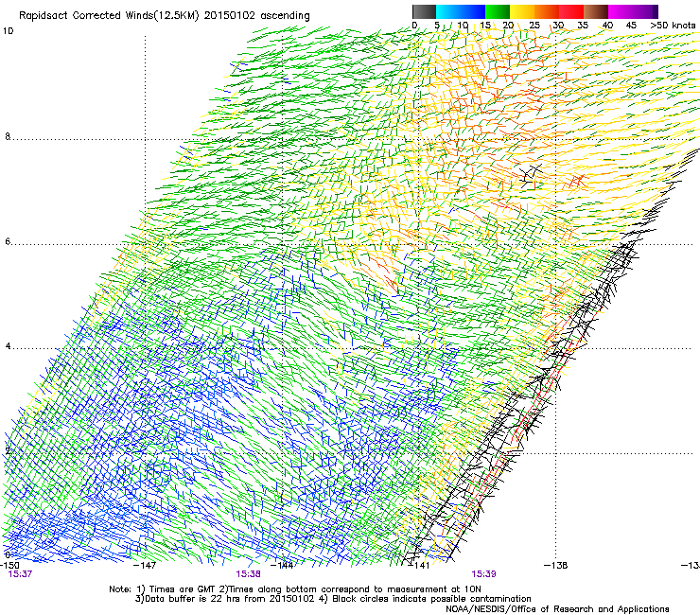Screen dimensions: 700x615
Task: Click the red 30-35 knots legend swatch
Action: point(571,11)
